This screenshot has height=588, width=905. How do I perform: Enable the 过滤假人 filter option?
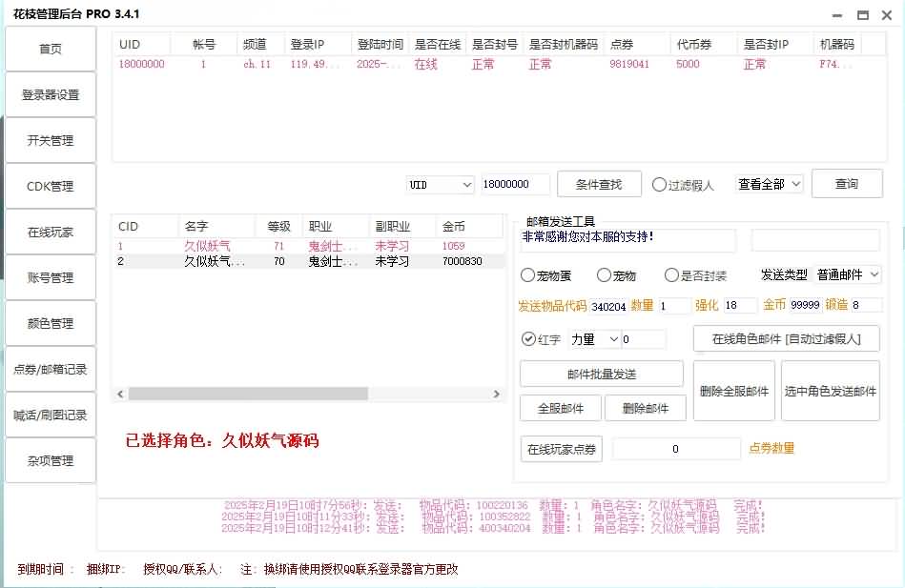pyautogui.click(x=659, y=183)
